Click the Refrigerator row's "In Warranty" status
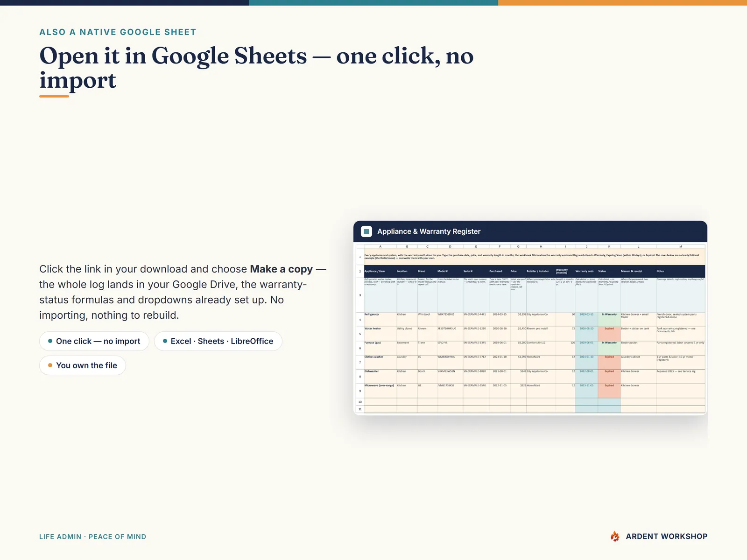747x560 pixels. (609, 320)
